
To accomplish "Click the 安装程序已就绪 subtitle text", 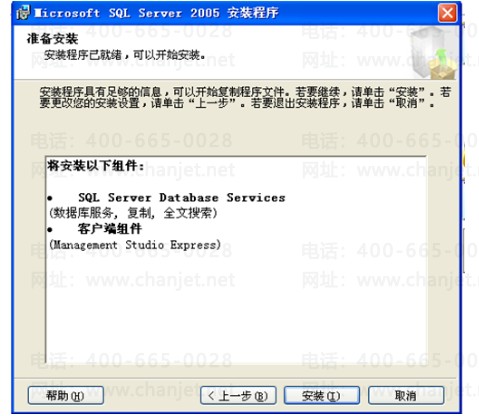I will (125, 55).
